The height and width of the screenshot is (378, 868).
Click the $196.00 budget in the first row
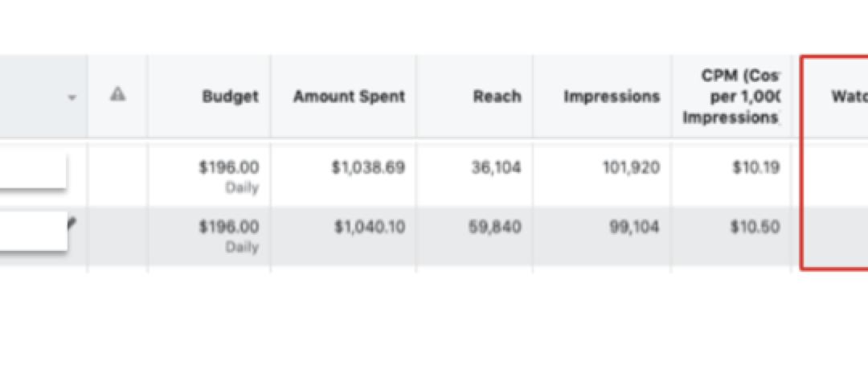pos(228,167)
